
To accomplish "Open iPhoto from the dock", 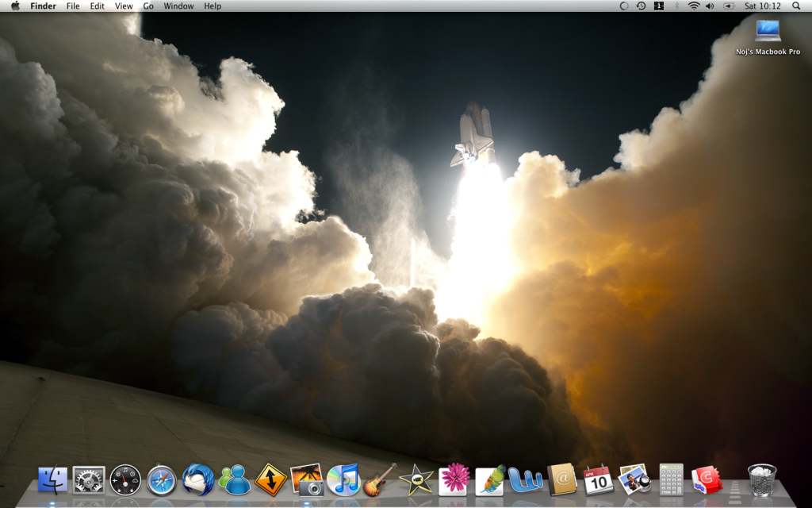I will [306, 480].
